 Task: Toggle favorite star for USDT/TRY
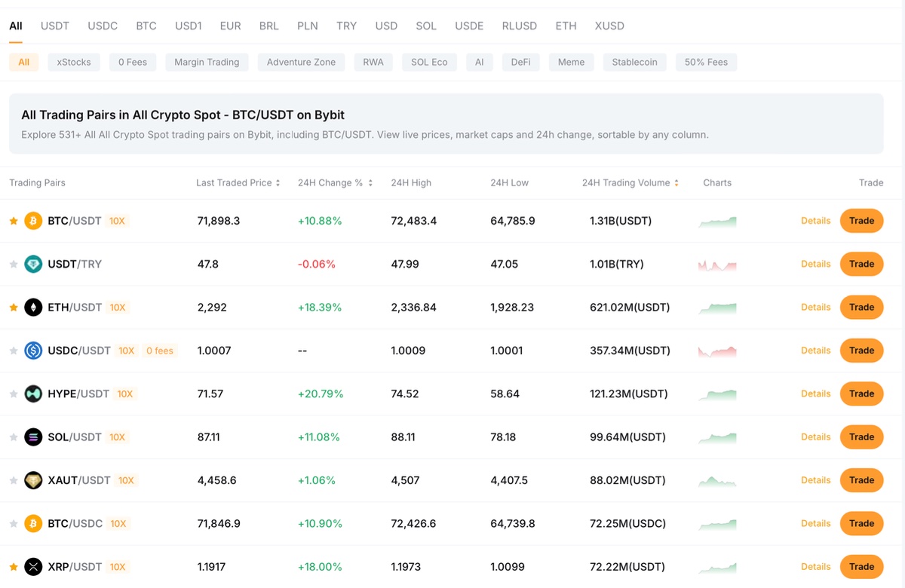click(x=14, y=264)
